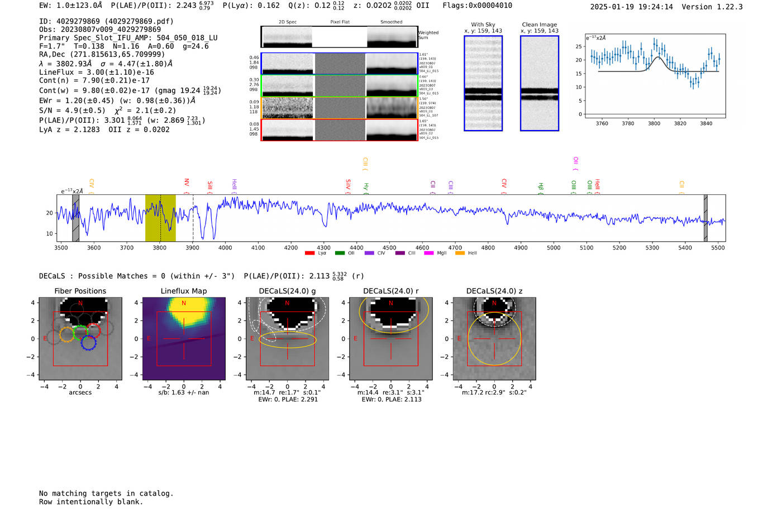Click the Cont(n) = 7.90 line
782x532 pixels.
click(x=94, y=80)
